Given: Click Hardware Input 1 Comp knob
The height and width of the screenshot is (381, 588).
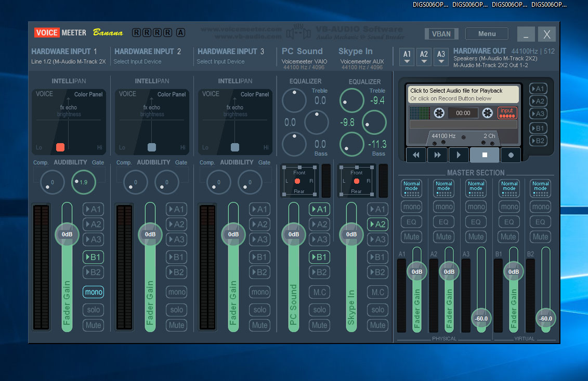Looking at the screenshot, I should coord(52,182).
